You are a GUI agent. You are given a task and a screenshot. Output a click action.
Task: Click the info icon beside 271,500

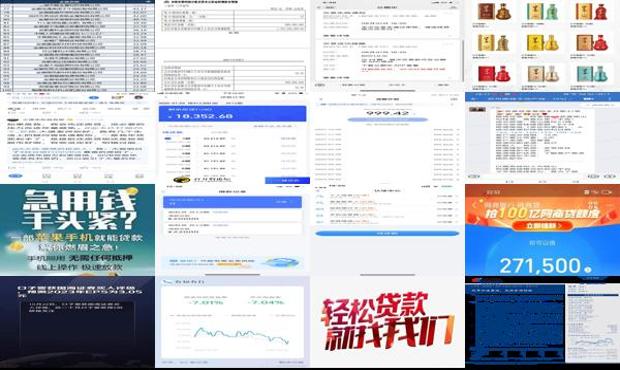coord(588,270)
